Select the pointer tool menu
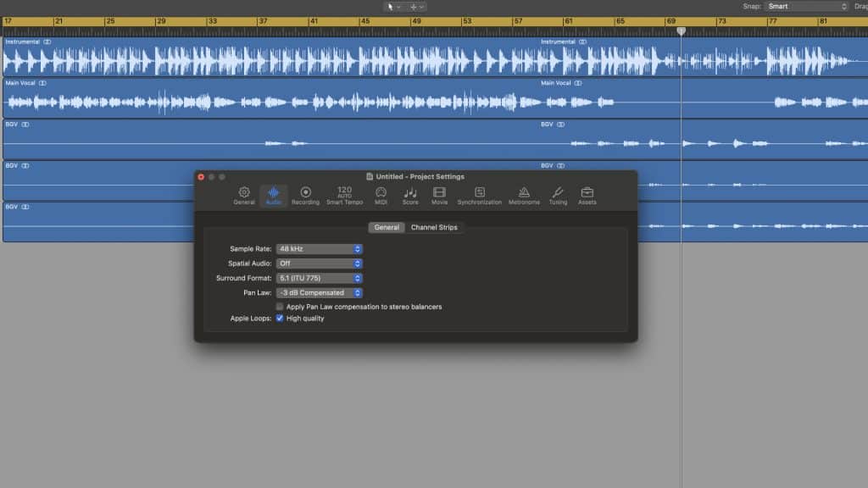Screen dimensions: 868x488 pyautogui.click(x=393, y=7)
